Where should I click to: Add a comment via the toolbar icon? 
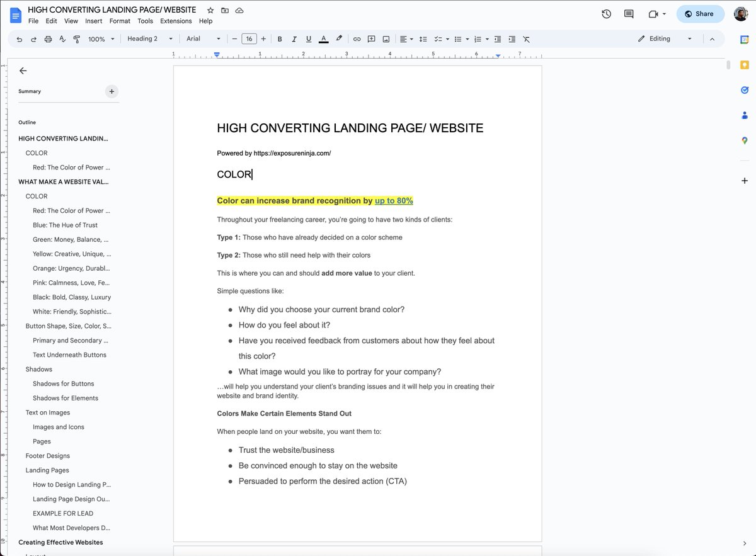pyautogui.click(x=372, y=38)
